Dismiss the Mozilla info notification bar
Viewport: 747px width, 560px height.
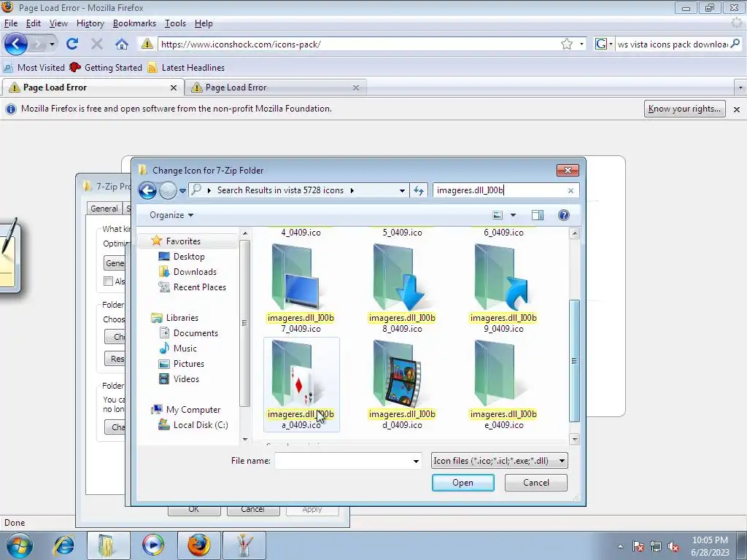pyautogui.click(x=737, y=109)
